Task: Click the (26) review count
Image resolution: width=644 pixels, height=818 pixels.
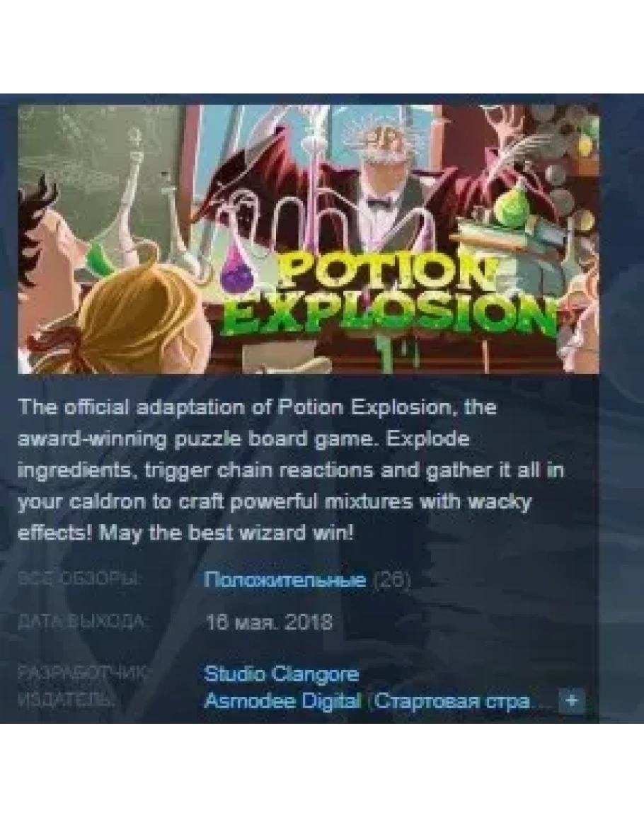Action: [392, 579]
